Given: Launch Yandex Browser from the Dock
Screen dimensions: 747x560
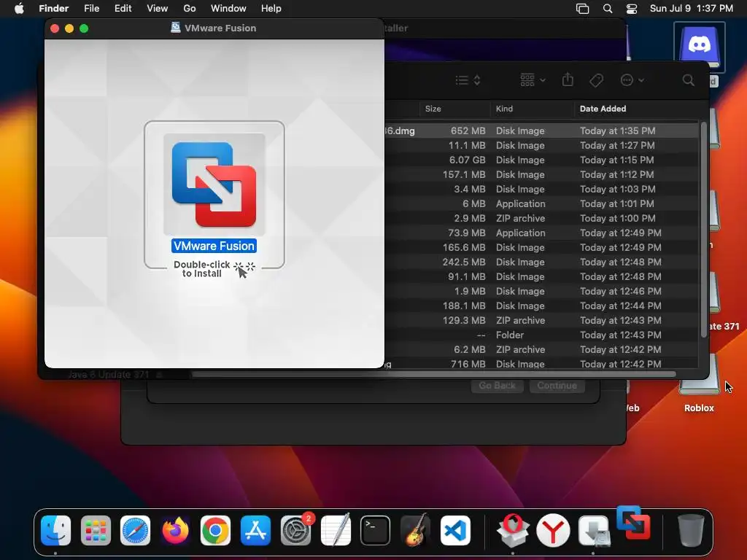Looking at the screenshot, I should [553, 530].
